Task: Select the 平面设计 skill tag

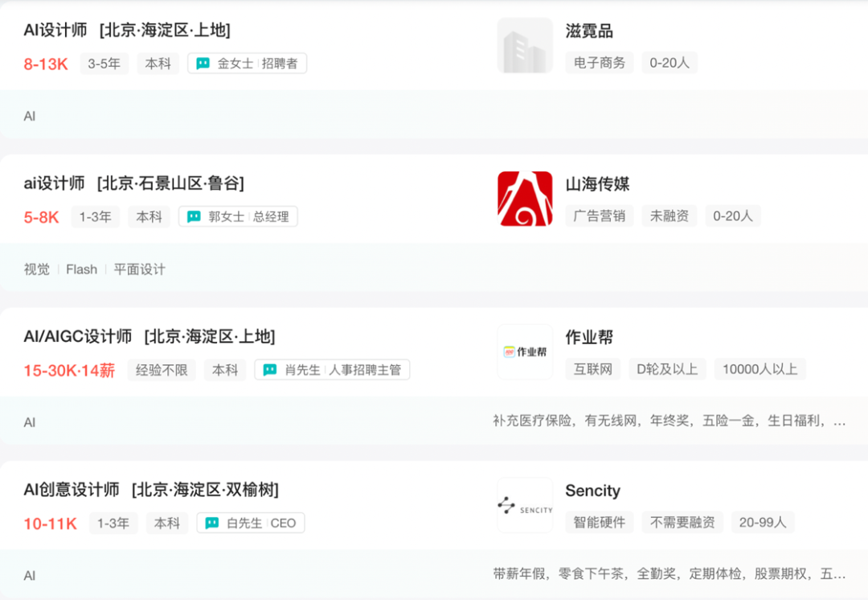Action: 139,269
